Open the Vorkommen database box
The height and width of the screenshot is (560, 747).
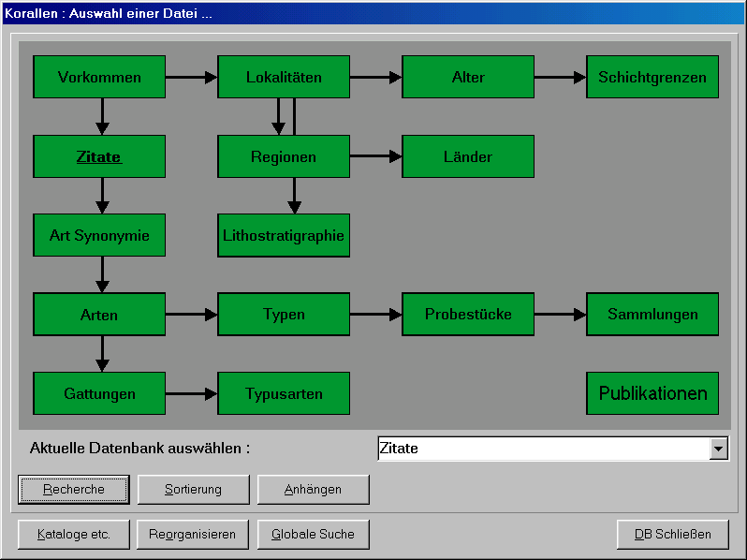pyautogui.click(x=99, y=77)
